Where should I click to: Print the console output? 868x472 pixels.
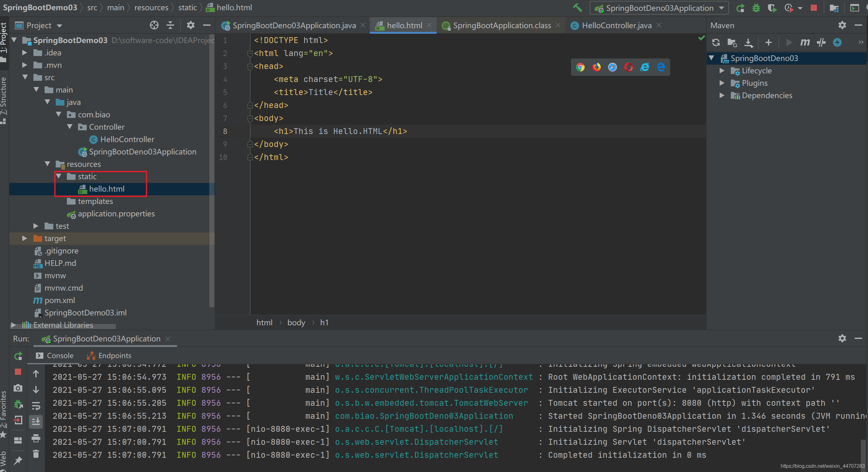36,438
